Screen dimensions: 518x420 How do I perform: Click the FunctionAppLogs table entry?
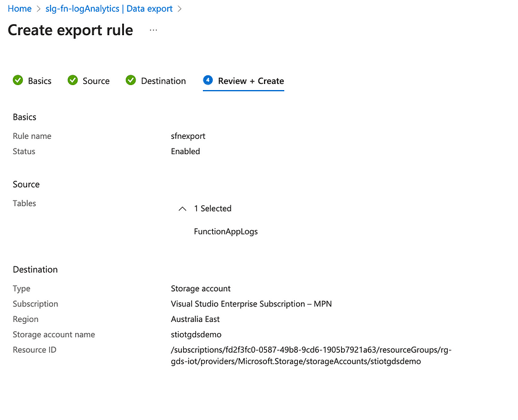(226, 232)
